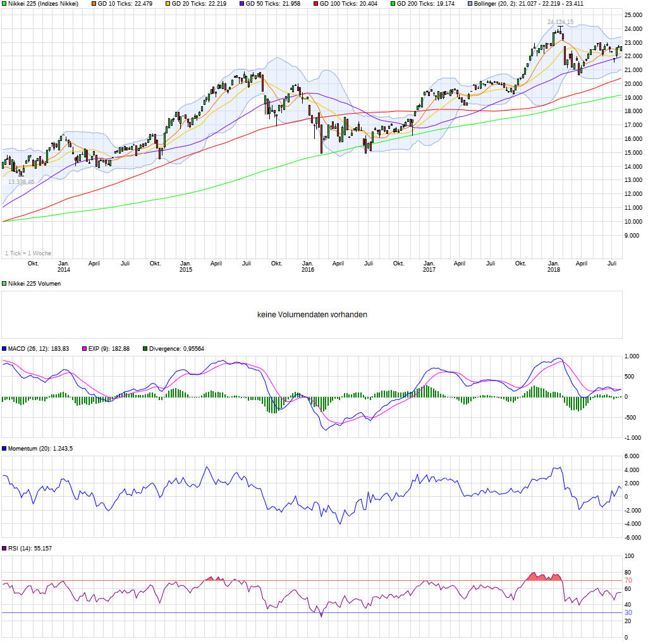The width and height of the screenshot is (648, 644).
Task: Click the 'Jan. 2018' axis label
Action: [554, 267]
